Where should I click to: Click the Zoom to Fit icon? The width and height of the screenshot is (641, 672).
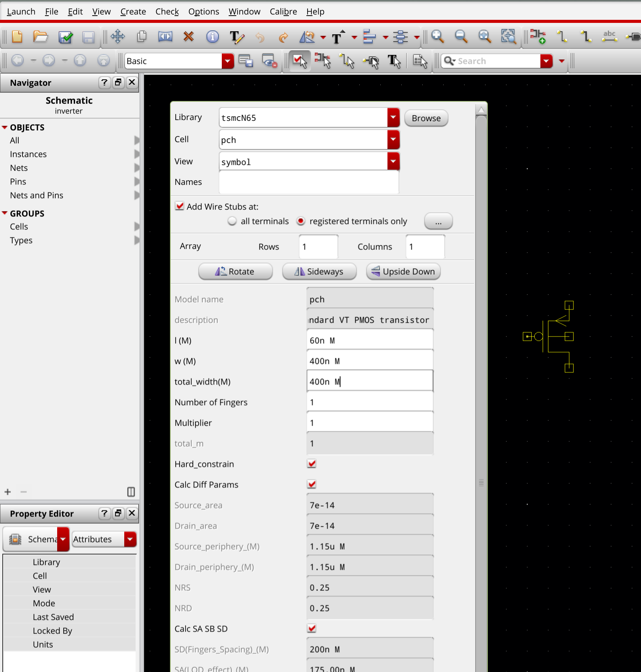(x=485, y=37)
